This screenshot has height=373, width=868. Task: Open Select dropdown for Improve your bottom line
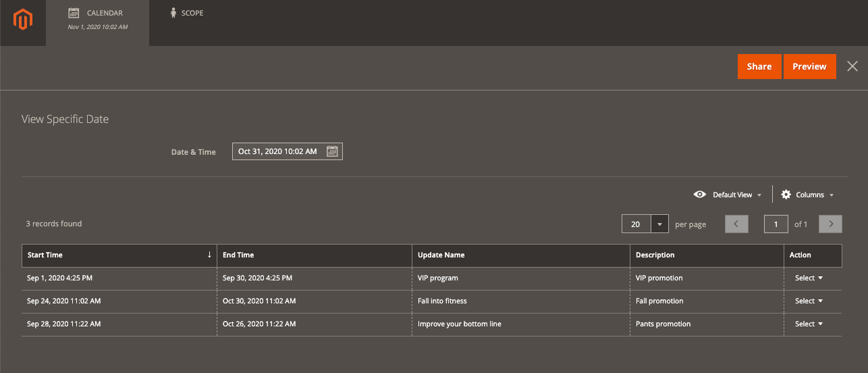(x=809, y=324)
